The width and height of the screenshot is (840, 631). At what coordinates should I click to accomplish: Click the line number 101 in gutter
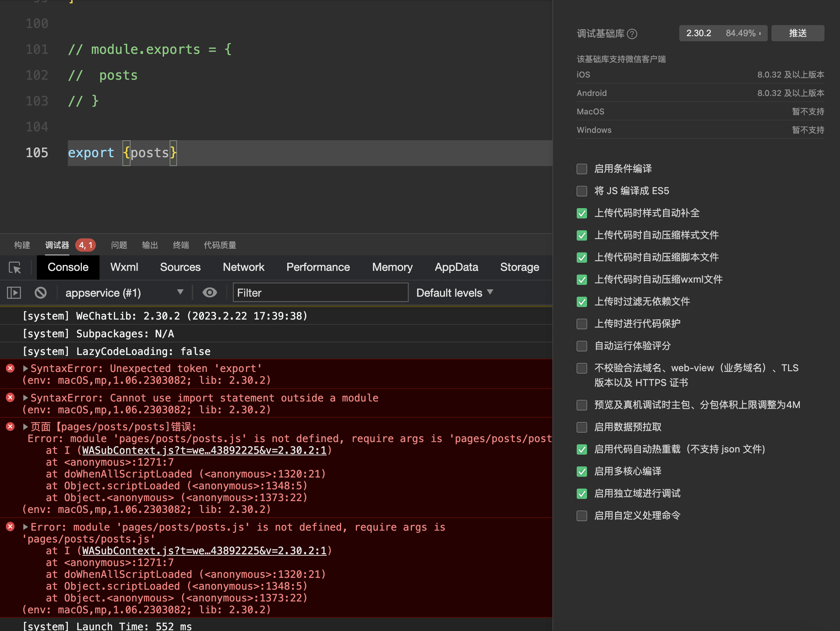coord(37,49)
